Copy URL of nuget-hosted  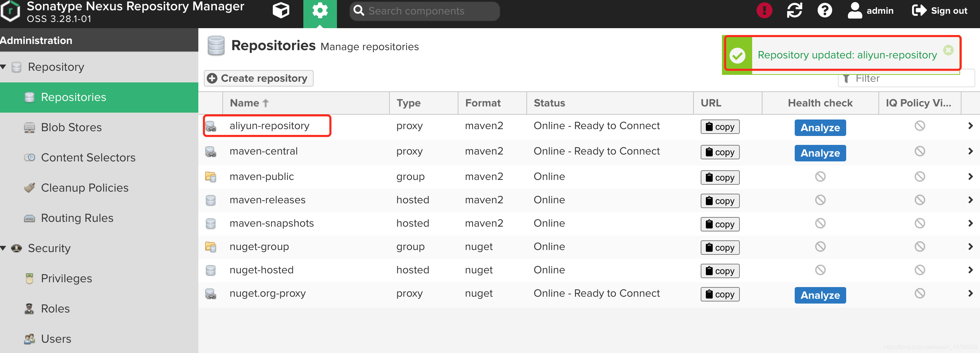720,271
